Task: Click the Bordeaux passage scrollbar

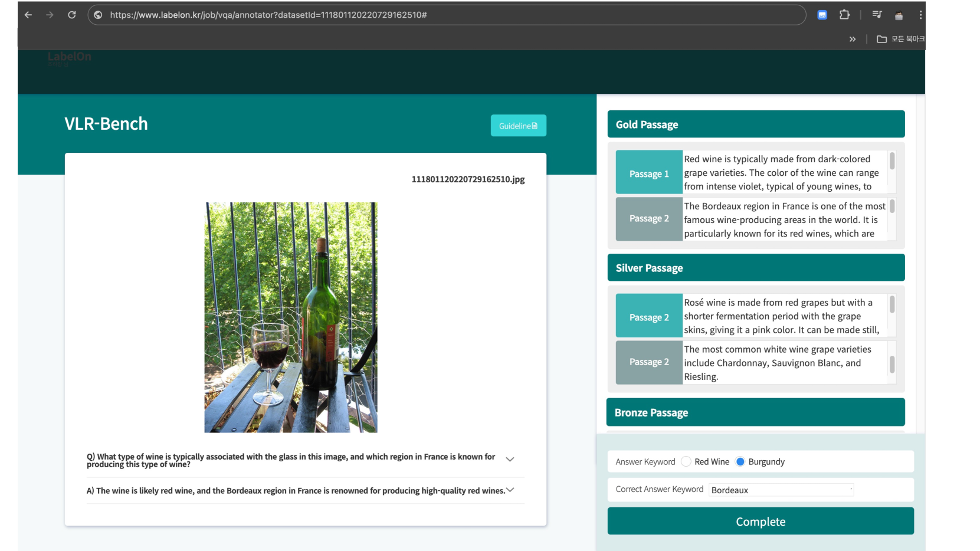Action: [892, 206]
